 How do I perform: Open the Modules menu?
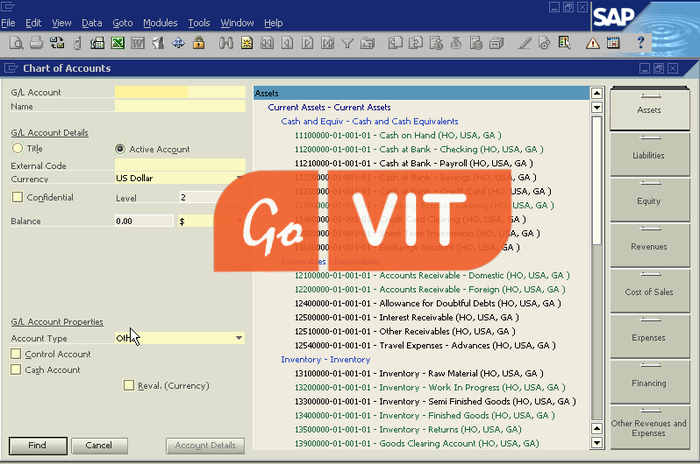(x=160, y=22)
